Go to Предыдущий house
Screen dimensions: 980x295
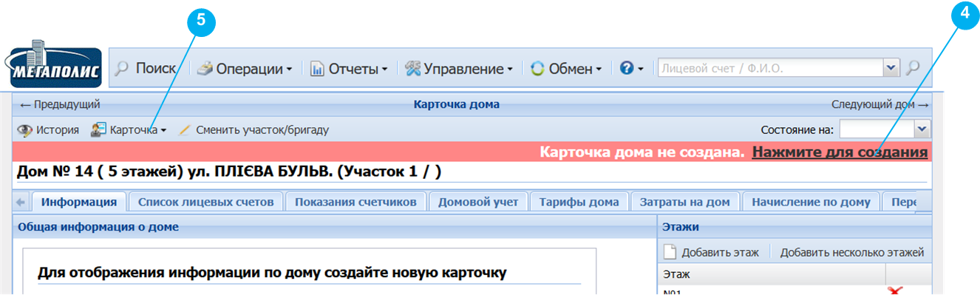[60, 104]
